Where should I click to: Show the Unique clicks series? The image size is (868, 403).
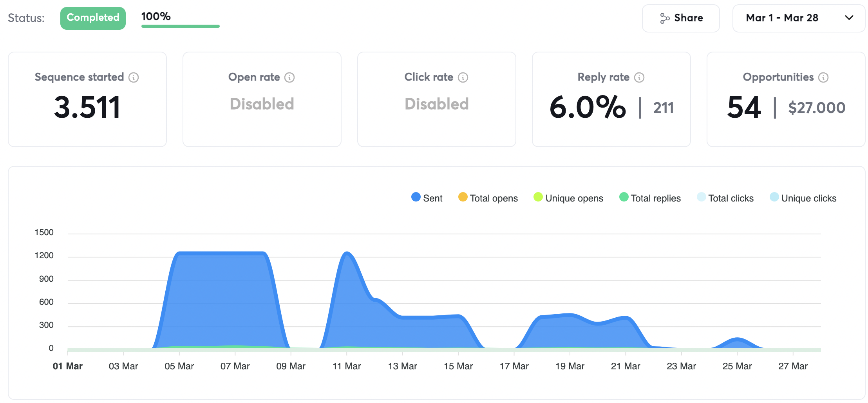tap(803, 198)
